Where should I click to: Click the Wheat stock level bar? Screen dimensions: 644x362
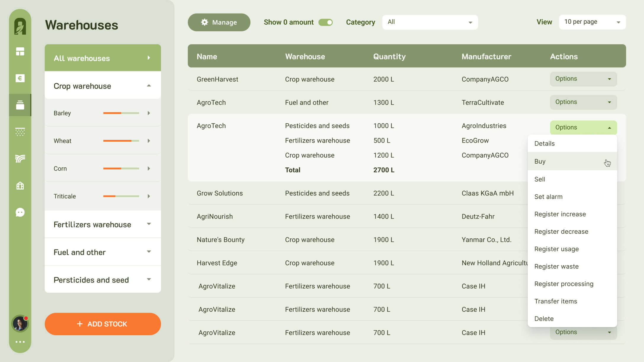(121, 141)
